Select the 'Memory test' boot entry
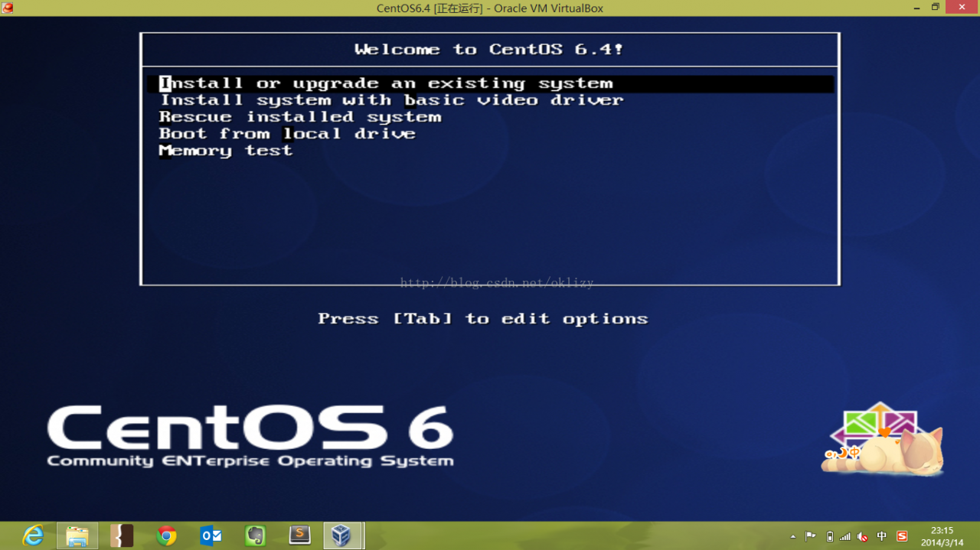The image size is (980, 550). click(226, 151)
